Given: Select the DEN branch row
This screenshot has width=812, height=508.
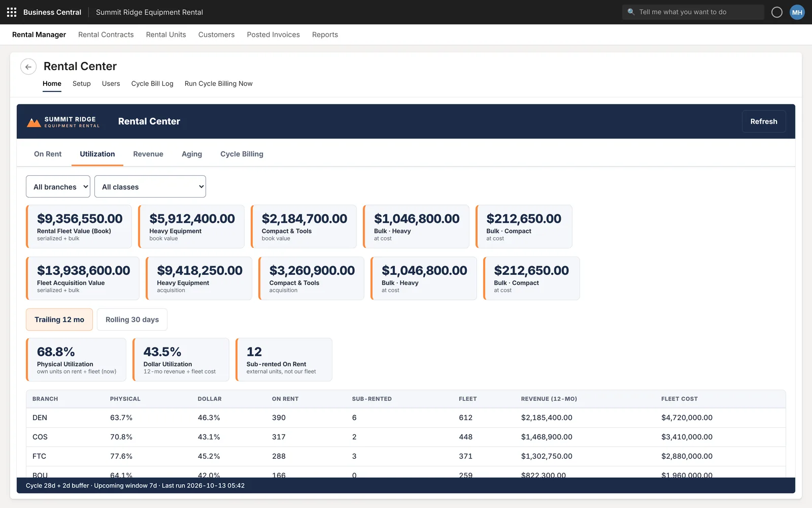Looking at the screenshot, I should 406,418.
